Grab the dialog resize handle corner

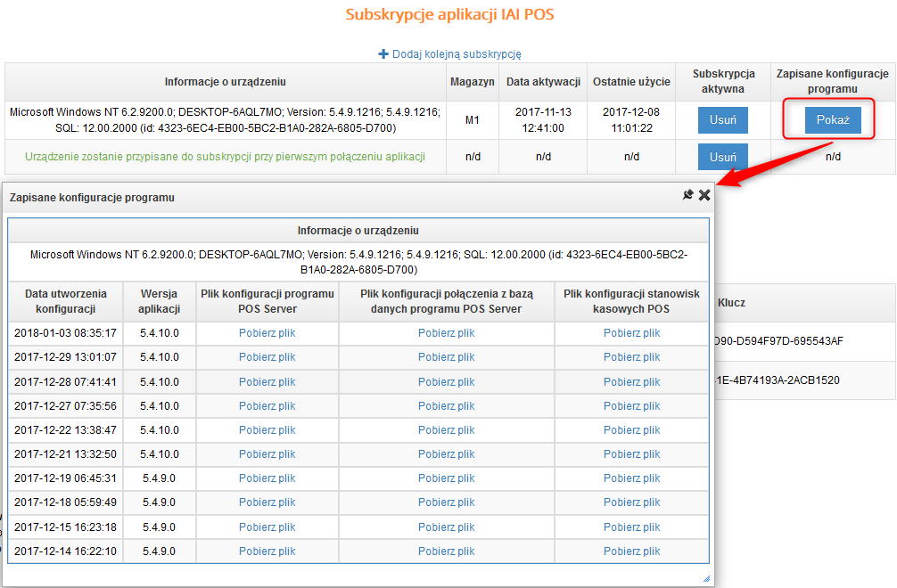706,578
